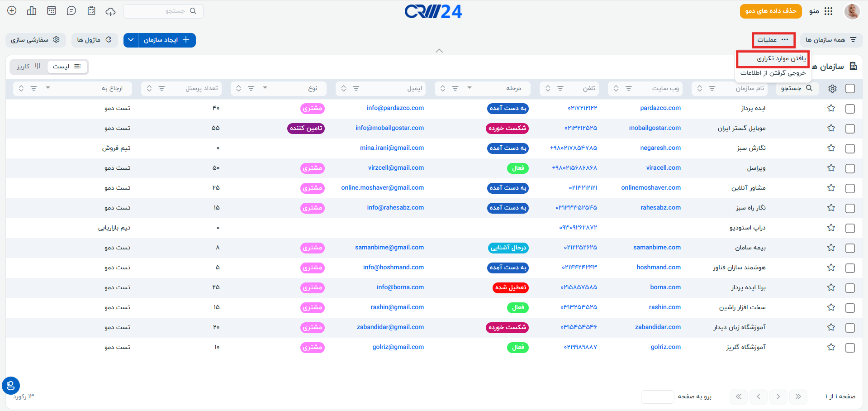The width and height of the screenshot is (868, 411).
Task: Click the ایجاد سازمان button
Action: click(167, 40)
